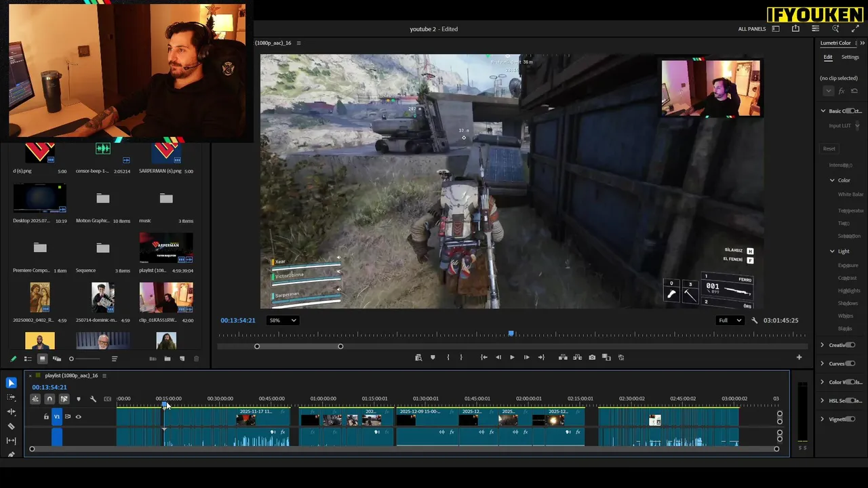Toggle project writable pencil icon
The image size is (868, 488).
(x=13, y=359)
